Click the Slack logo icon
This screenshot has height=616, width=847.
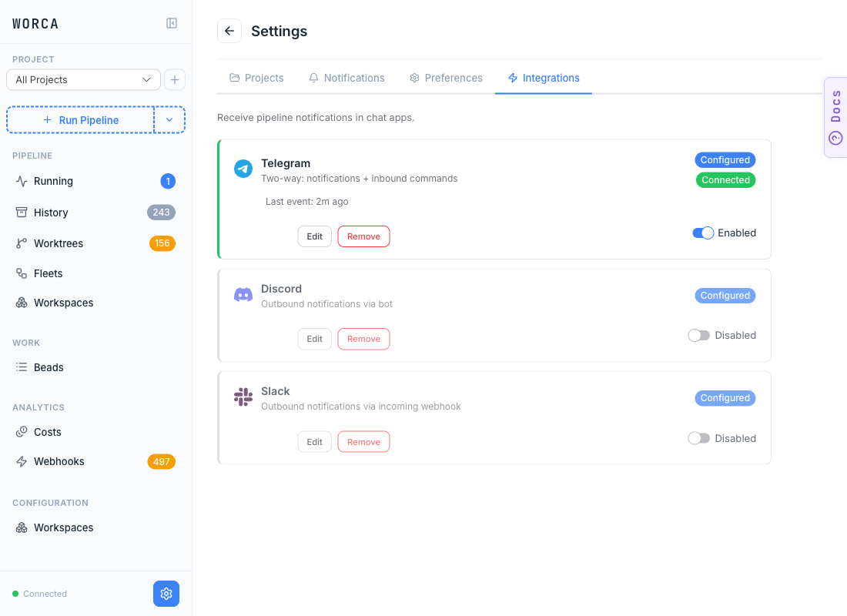coord(243,397)
